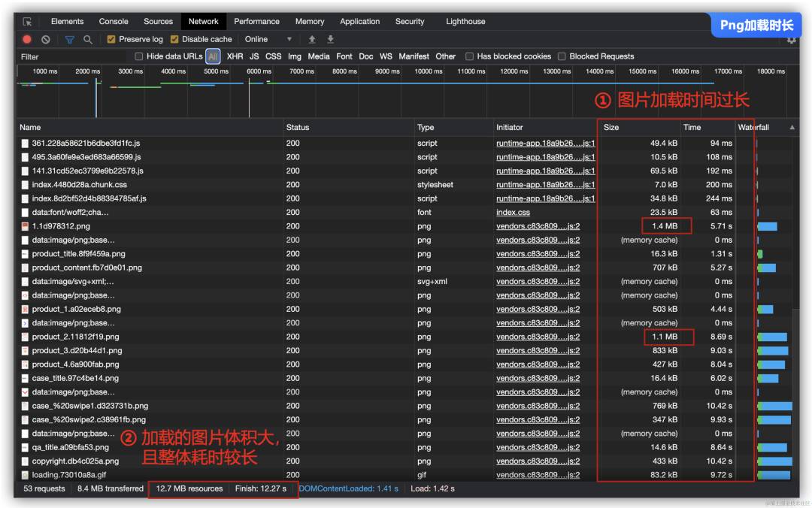The height and width of the screenshot is (508, 812).
Task: Toggle the filter funnel icon
Action: tap(70, 39)
